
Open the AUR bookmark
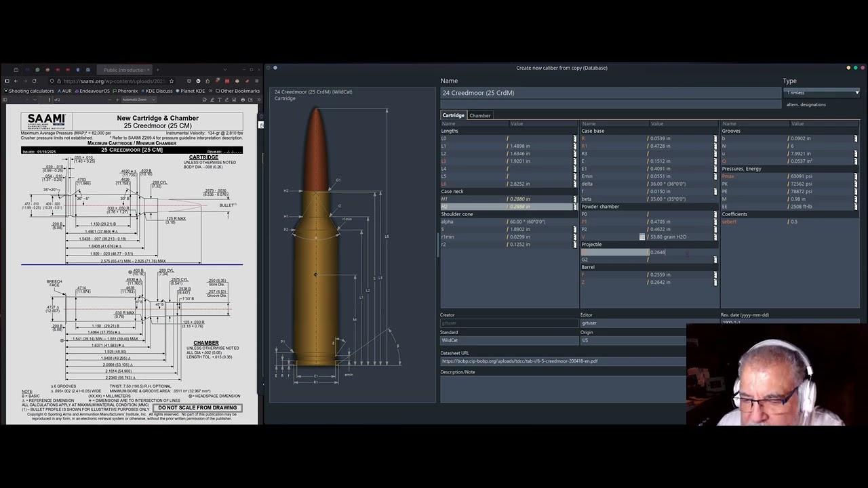click(x=65, y=91)
